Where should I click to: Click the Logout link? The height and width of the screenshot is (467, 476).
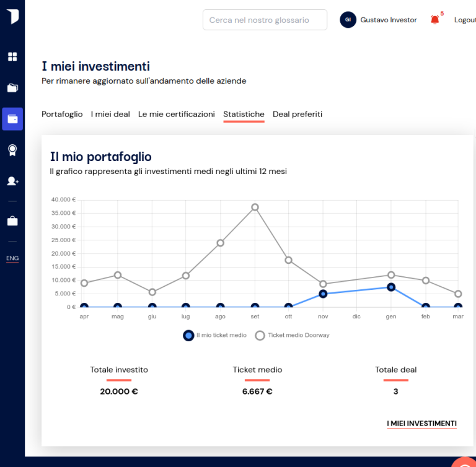(465, 20)
